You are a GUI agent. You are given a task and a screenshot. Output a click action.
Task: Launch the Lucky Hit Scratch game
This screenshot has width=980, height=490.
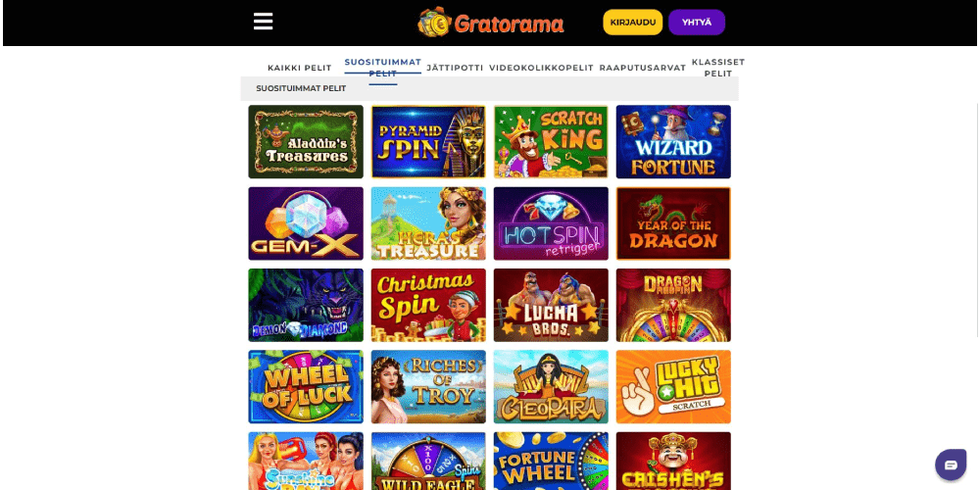673,387
